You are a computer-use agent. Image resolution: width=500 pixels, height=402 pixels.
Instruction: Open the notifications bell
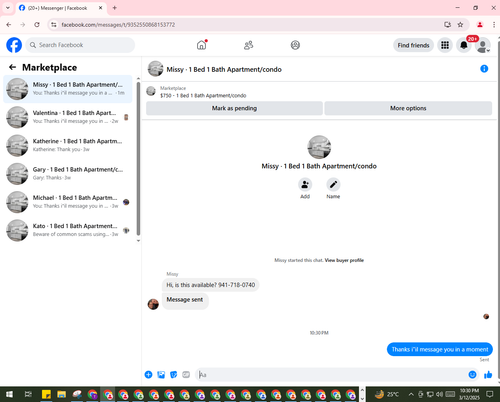click(464, 45)
